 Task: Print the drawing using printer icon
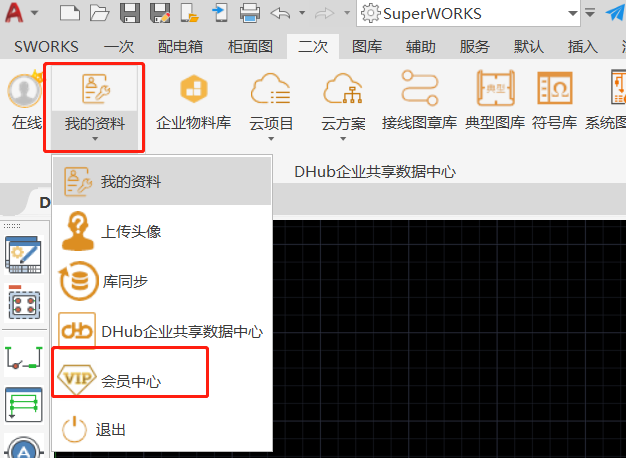[x=250, y=13]
